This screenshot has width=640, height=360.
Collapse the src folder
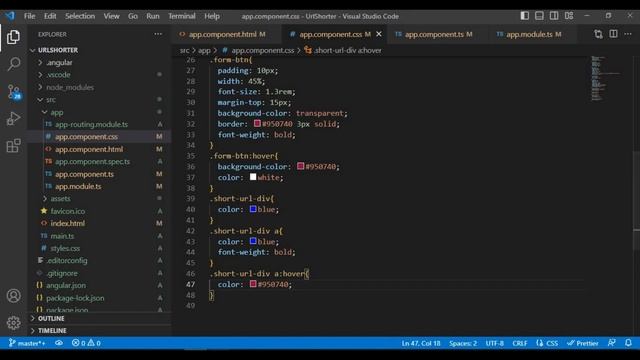[99, 100]
